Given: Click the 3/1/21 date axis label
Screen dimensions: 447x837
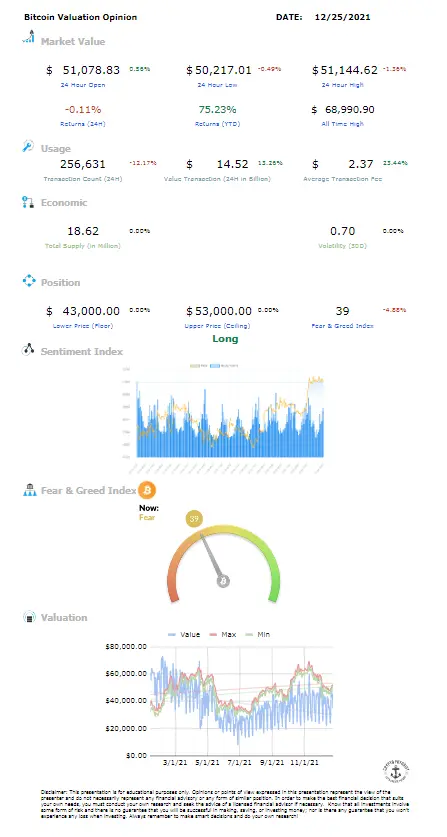Looking at the screenshot, I should (x=176, y=763).
